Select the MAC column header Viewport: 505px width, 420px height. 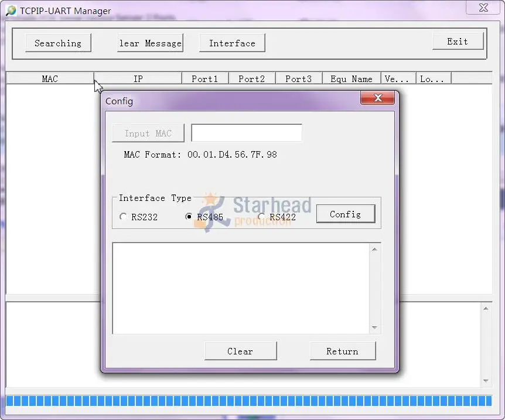coord(50,78)
